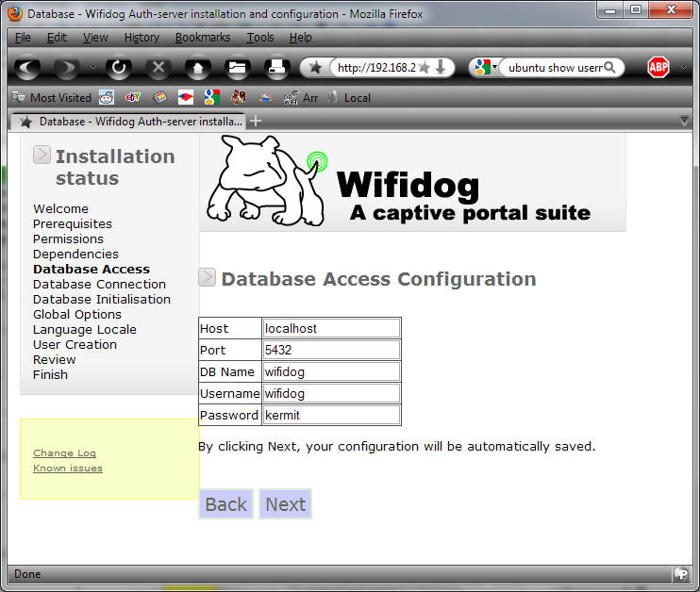The image size is (700, 592).
Task: Click the Back button on the page
Action: coord(225,504)
